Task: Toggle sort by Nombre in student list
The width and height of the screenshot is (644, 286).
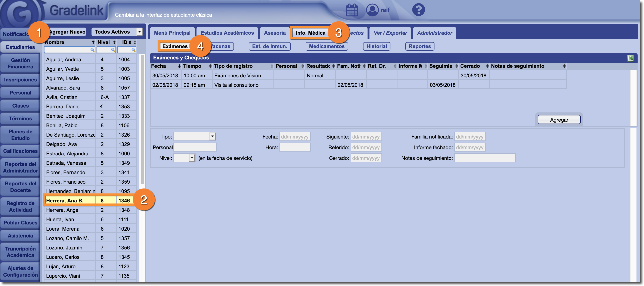Action: tap(93, 42)
